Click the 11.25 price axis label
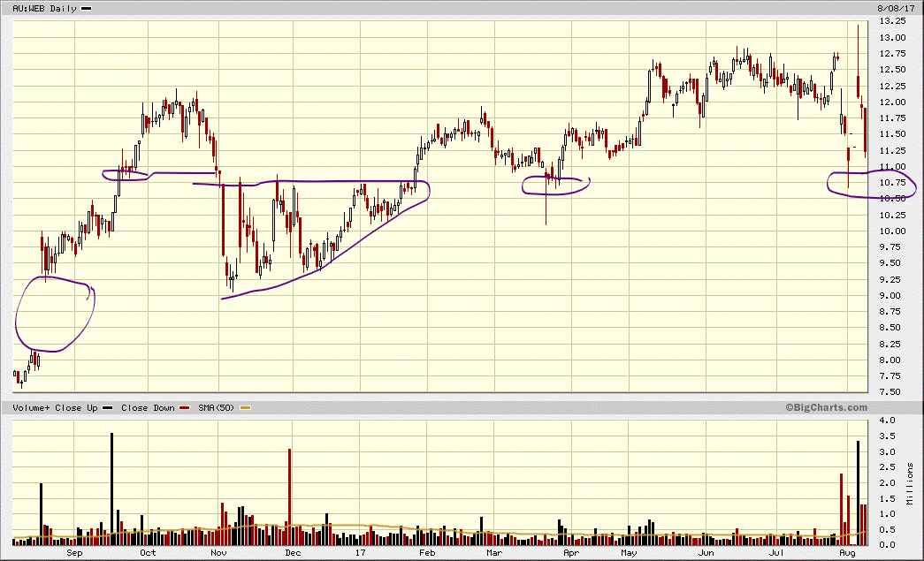The width and height of the screenshot is (924, 561). [892, 150]
